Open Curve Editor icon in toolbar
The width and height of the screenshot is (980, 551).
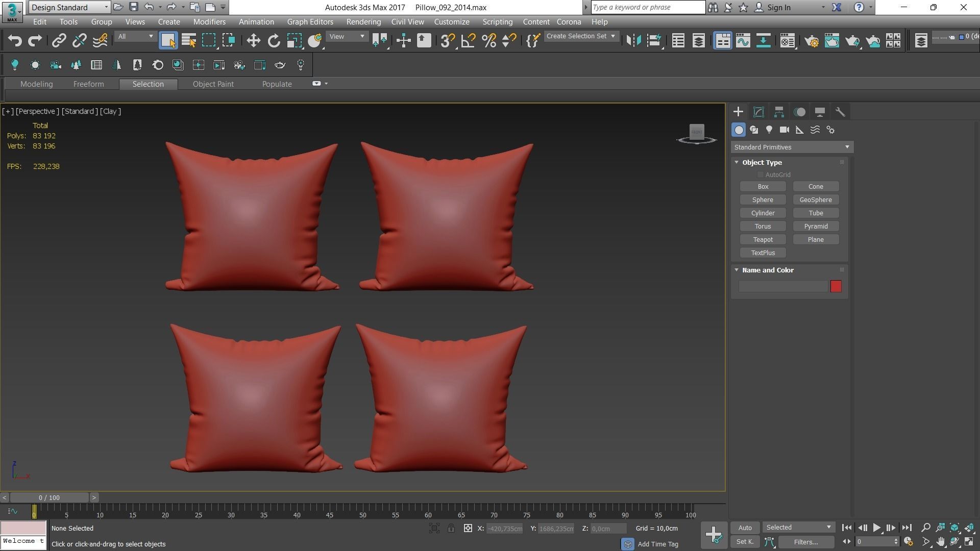tap(743, 41)
